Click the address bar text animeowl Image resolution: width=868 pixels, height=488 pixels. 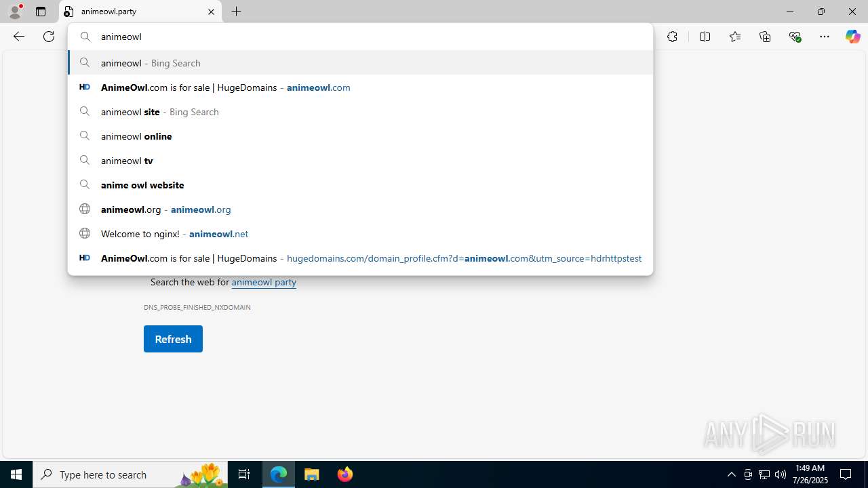pos(121,37)
